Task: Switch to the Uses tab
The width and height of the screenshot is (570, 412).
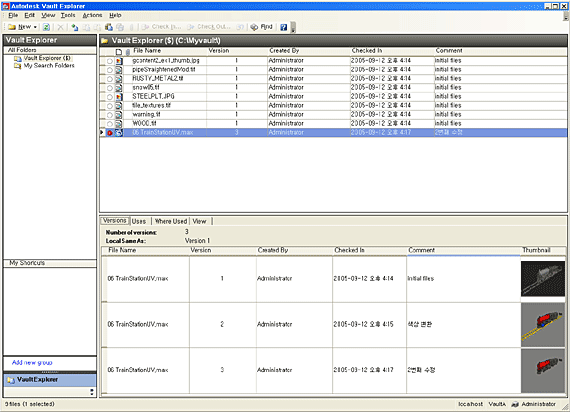Action: pos(139,221)
